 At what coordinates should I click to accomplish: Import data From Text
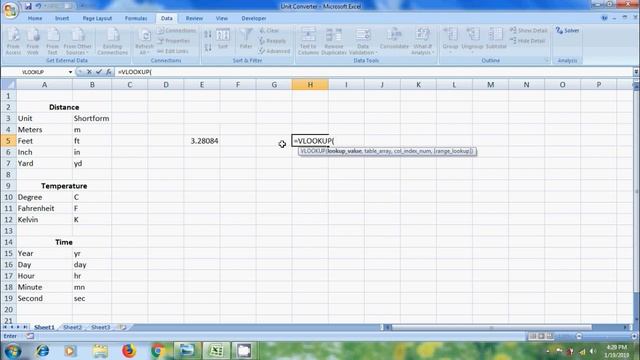[52, 41]
